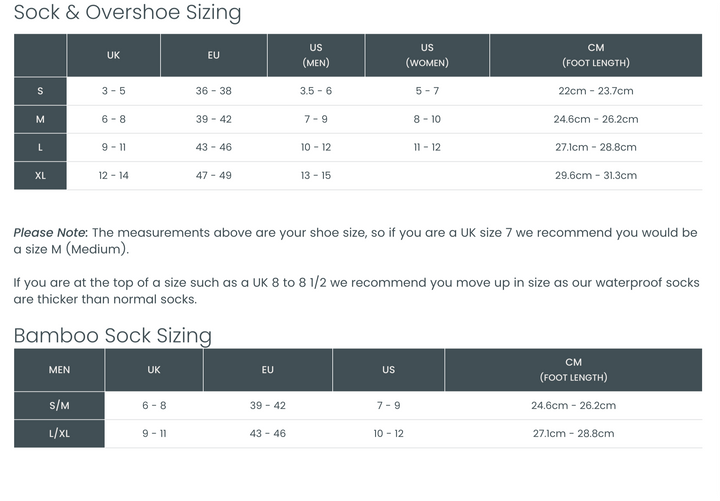Click the "22cm - 23.7cm" foot length cell
Screen dimensions: 720x501
595,91
